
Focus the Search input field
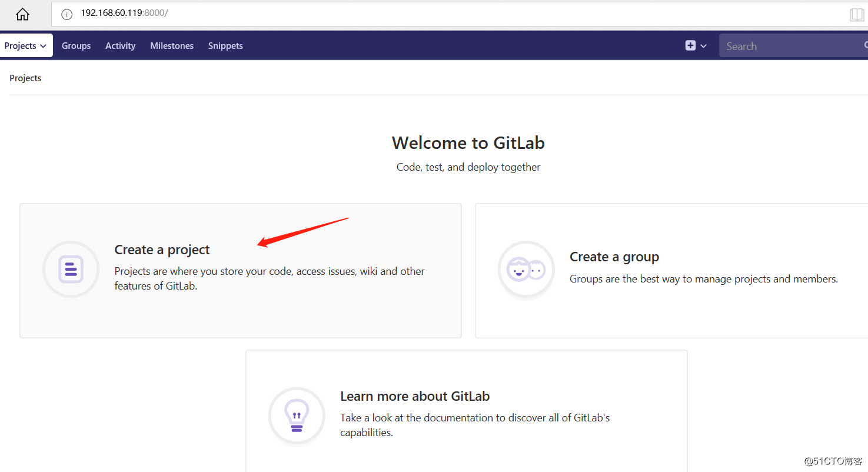tap(793, 45)
